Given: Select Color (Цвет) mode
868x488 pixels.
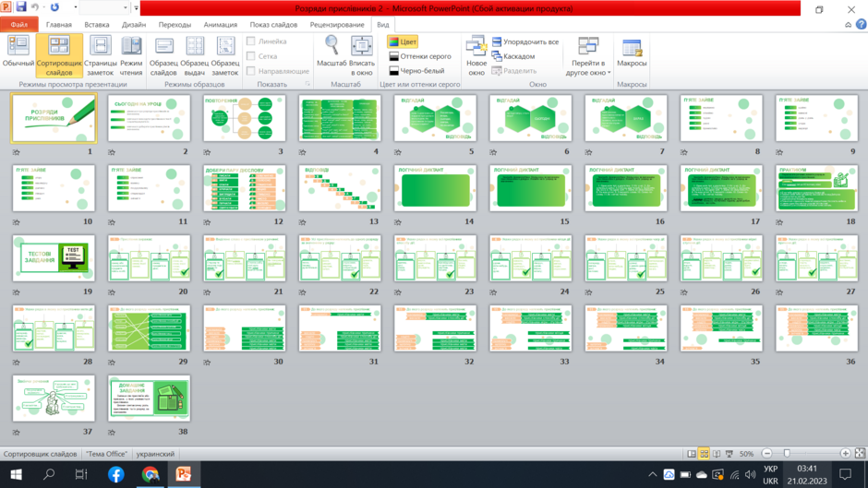Looking at the screenshot, I should (x=403, y=42).
